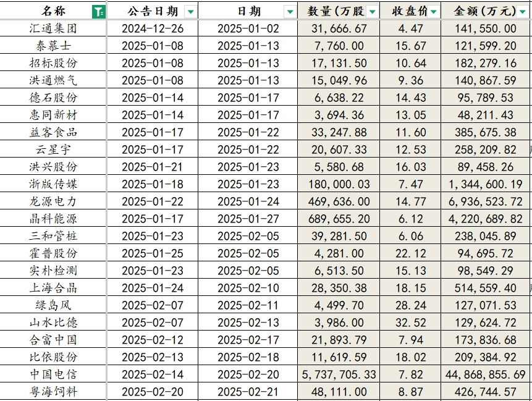Select closing price 32.52
Viewport: 532px width, 401px height.
[410, 323]
